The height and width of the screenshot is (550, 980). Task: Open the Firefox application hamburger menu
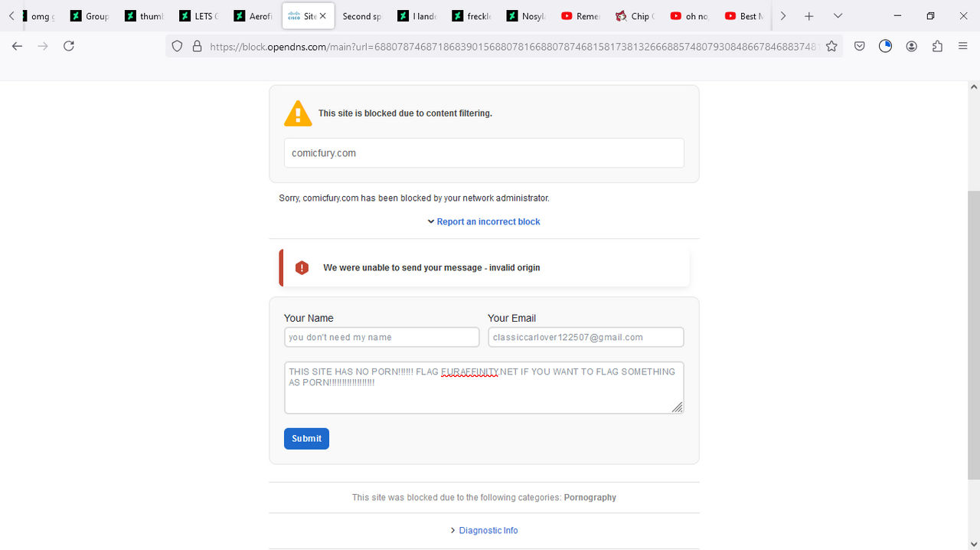point(963,46)
